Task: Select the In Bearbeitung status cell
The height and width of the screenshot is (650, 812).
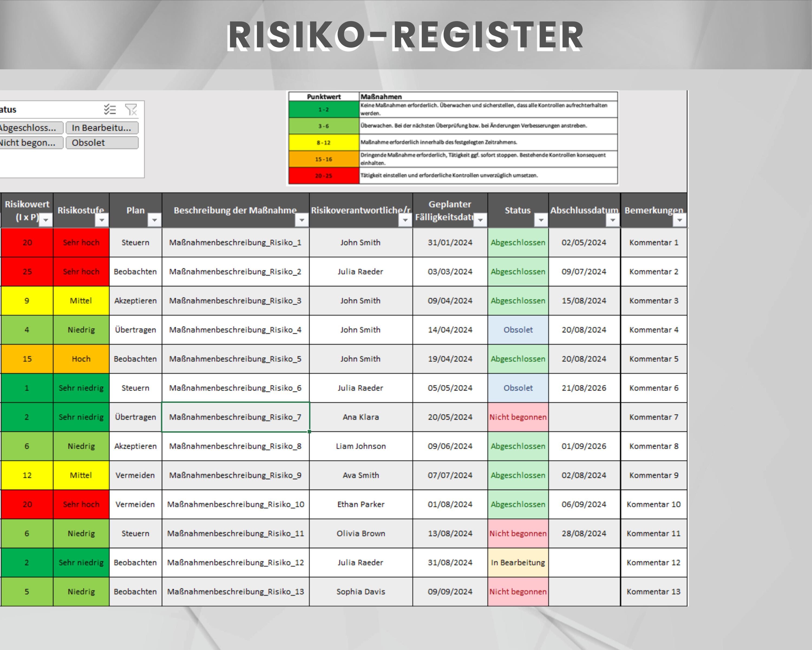Action: tap(518, 563)
